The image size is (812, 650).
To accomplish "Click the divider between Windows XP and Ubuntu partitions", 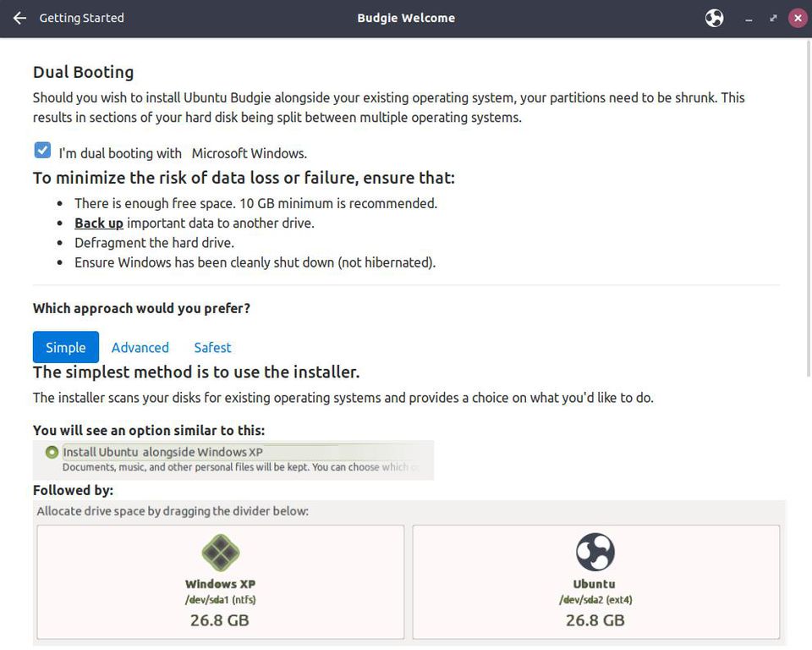I will pyautogui.click(x=408, y=582).
